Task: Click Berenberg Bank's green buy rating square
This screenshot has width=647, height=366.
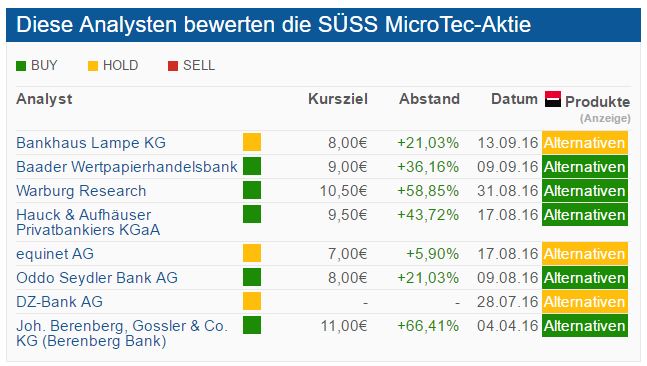Action: 252,325
